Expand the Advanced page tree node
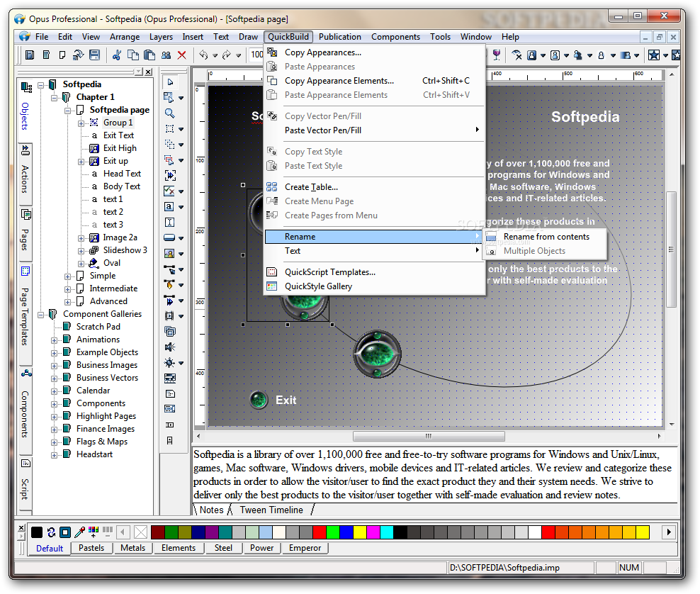Image resolution: width=700 pixels, height=594 pixels. tap(67, 302)
